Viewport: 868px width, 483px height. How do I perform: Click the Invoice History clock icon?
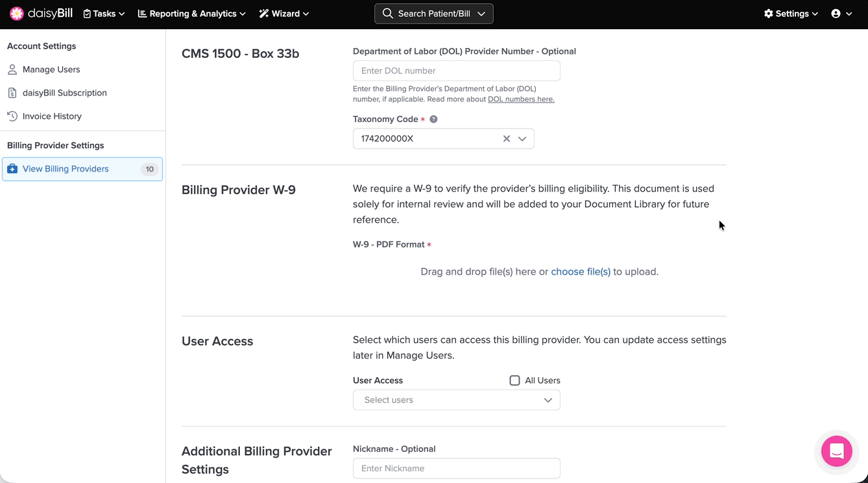point(12,116)
